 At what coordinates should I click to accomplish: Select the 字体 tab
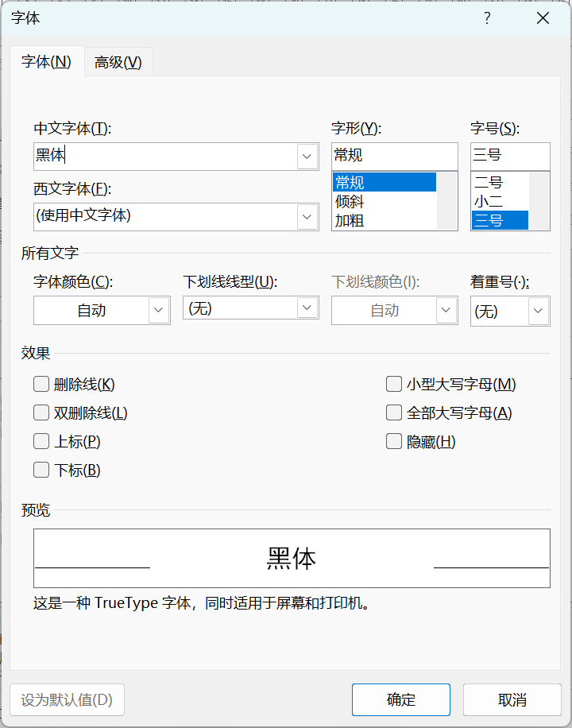tap(46, 61)
